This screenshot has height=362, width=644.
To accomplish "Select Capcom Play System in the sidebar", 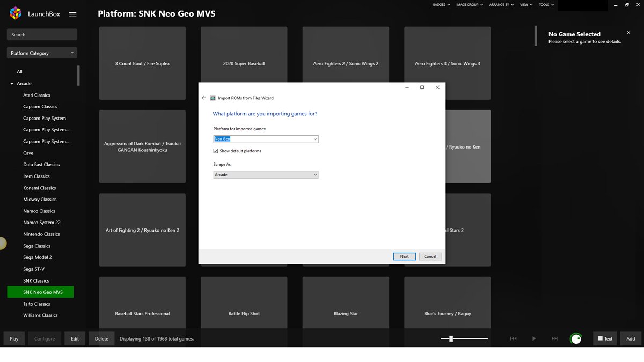I will [45, 118].
